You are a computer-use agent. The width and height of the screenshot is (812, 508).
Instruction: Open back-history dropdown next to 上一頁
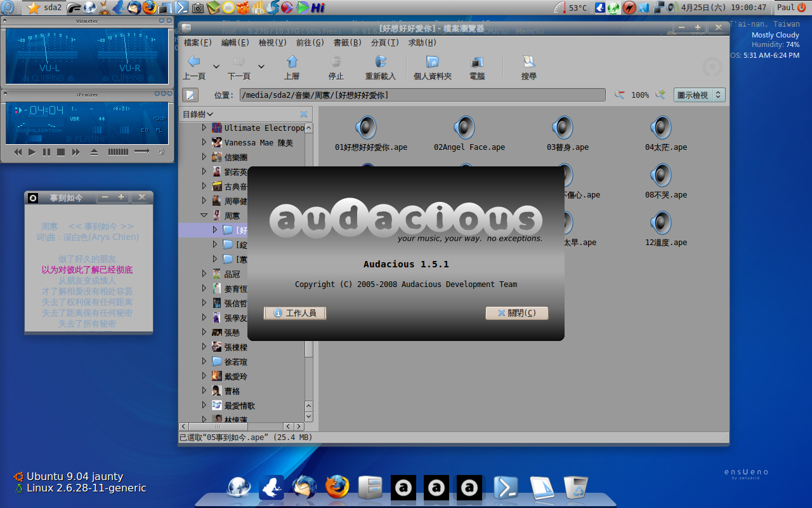[x=216, y=66]
